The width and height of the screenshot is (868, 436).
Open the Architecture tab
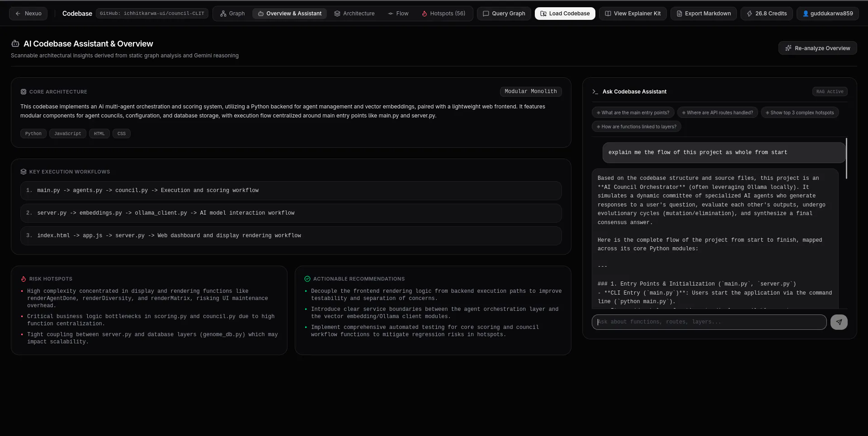tap(354, 14)
